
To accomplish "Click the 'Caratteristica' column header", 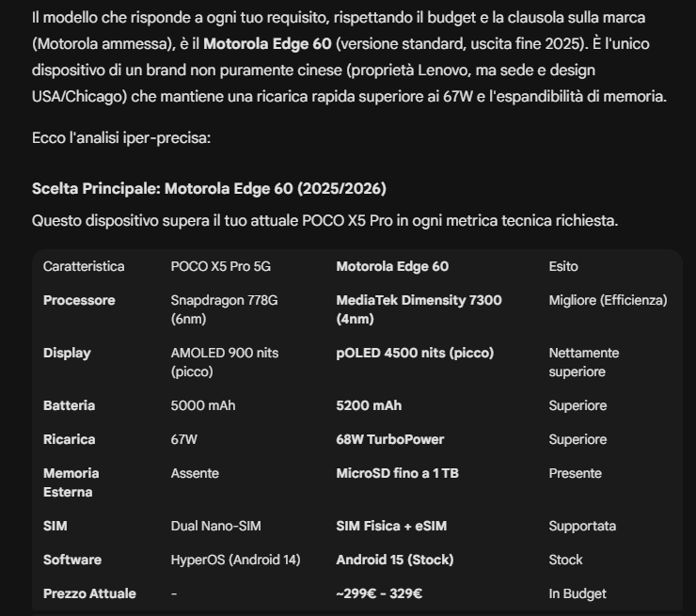I will pyautogui.click(x=84, y=266).
